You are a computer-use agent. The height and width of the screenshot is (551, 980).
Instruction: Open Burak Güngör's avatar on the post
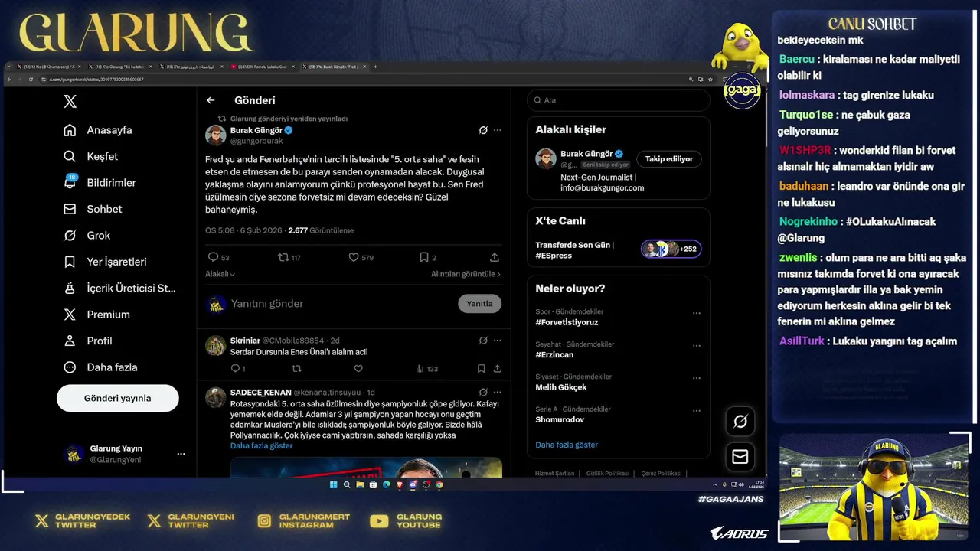click(215, 135)
